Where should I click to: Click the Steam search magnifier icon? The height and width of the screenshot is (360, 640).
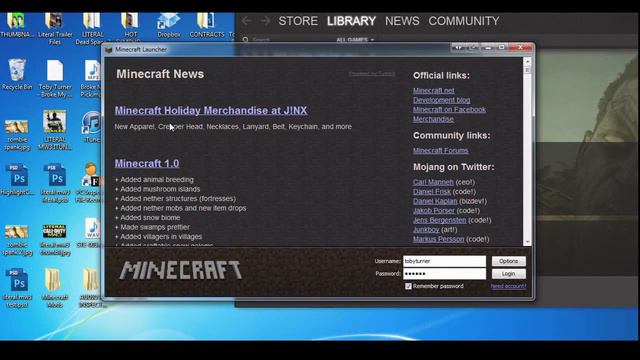245,40
